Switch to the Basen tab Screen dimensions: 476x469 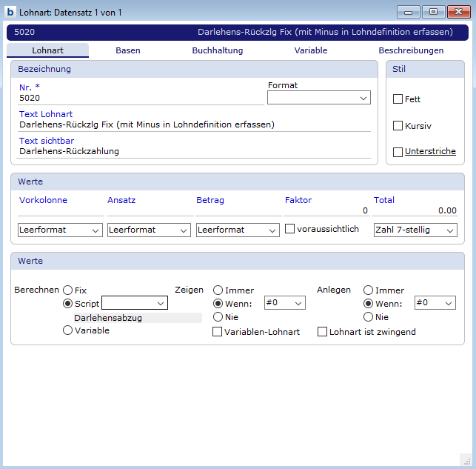pos(128,51)
